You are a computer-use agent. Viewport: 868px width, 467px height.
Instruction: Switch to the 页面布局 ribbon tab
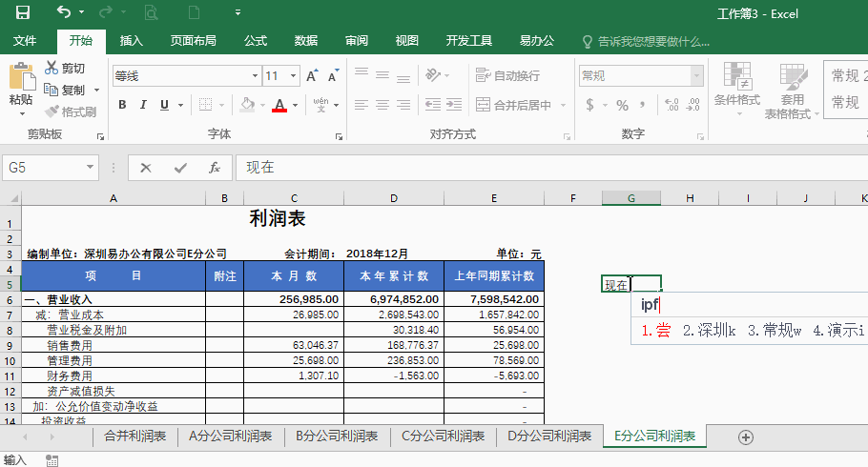194,41
